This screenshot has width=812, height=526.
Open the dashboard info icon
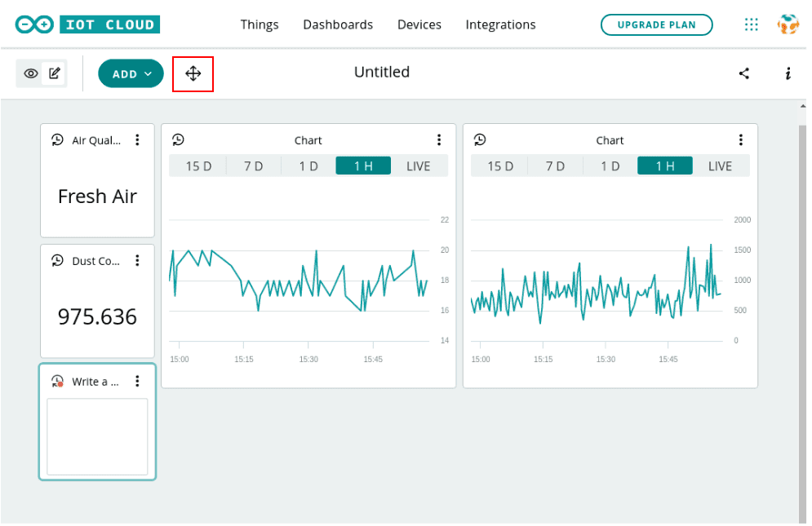coord(788,73)
